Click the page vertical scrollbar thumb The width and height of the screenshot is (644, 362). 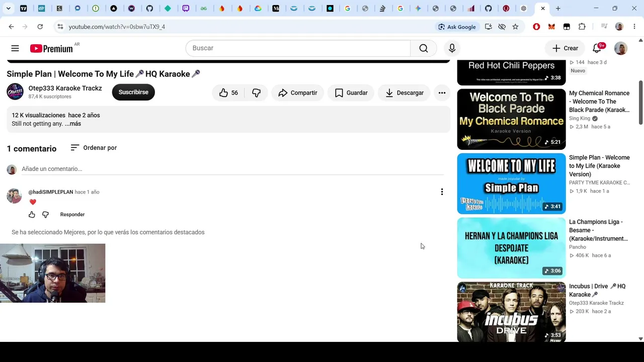[640, 102]
